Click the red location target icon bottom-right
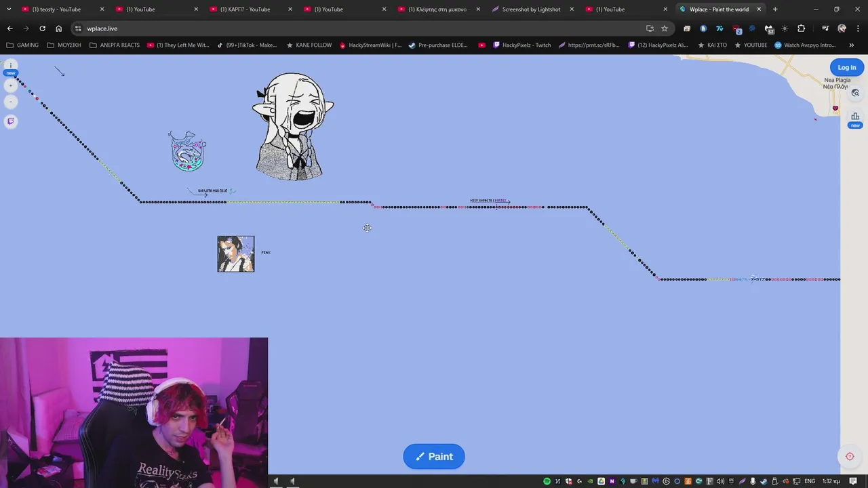 tap(850, 456)
